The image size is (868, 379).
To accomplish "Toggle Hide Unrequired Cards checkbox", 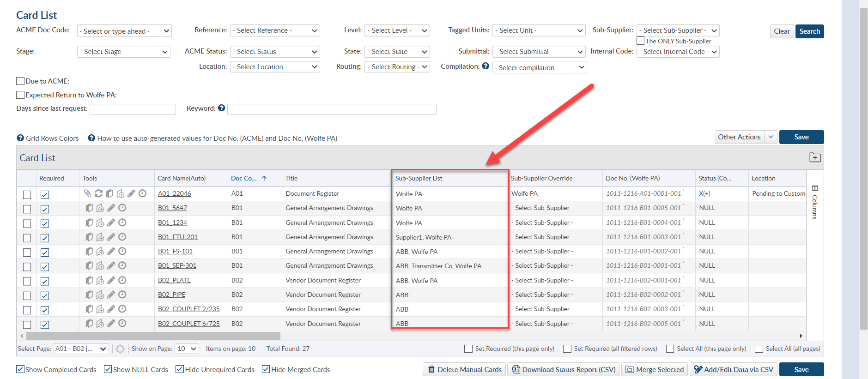I will tap(180, 369).
